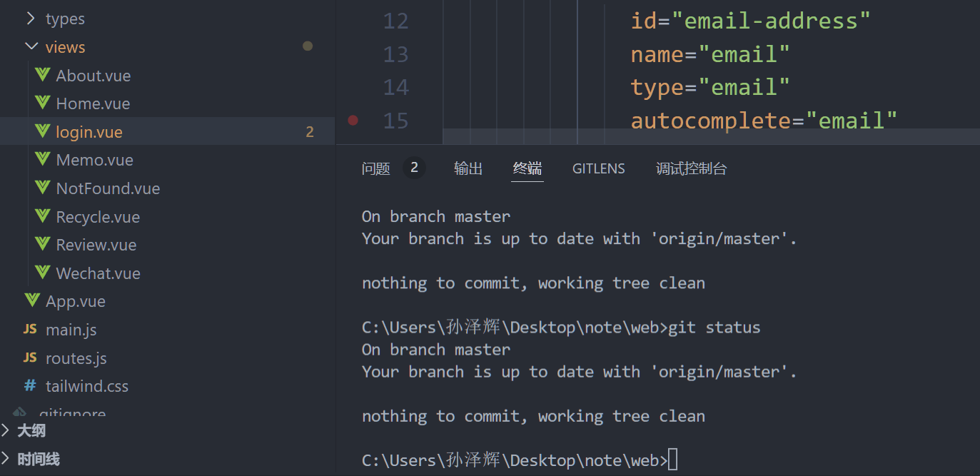Image resolution: width=980 pixels, height=476 pixels.
Task: Click the Vue icon beside Home.vue
Action: pos(43,103)
